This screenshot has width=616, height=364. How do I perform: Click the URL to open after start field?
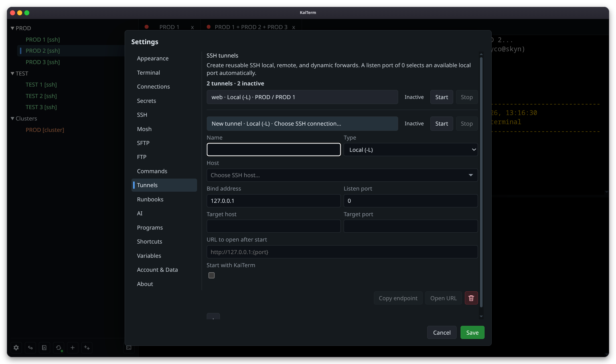[342, 252]
